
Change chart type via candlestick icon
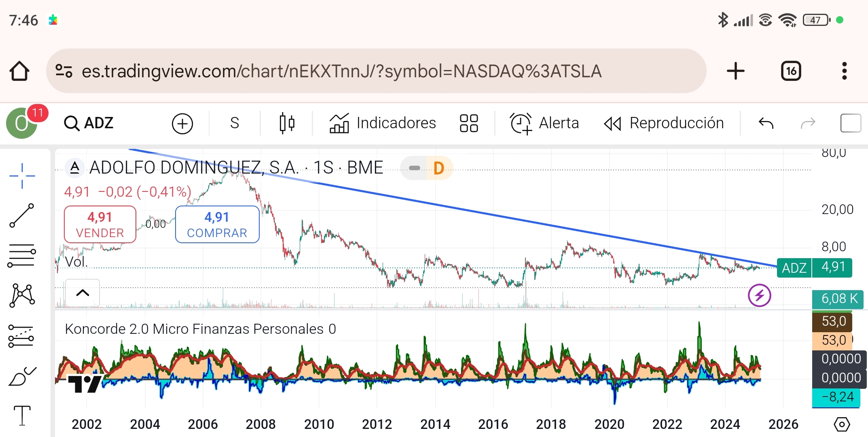pos(287,123)
